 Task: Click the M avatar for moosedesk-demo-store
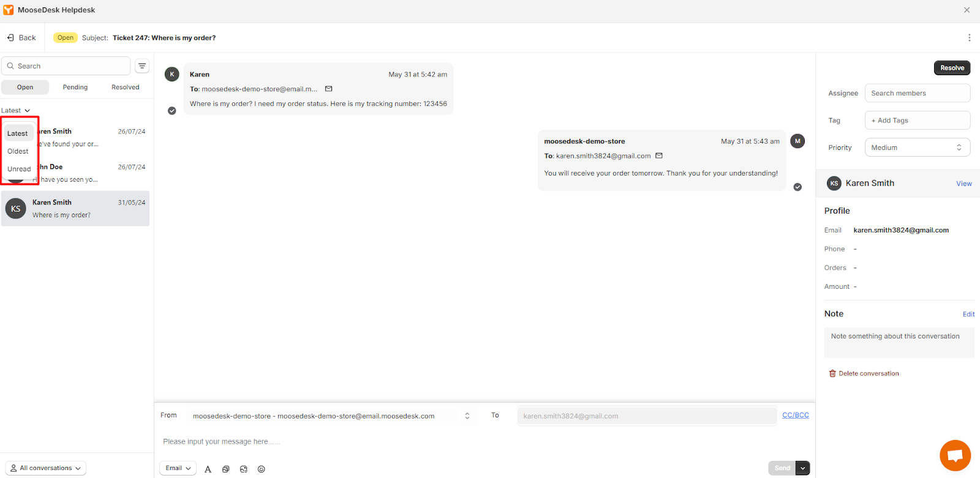point(797,141)
